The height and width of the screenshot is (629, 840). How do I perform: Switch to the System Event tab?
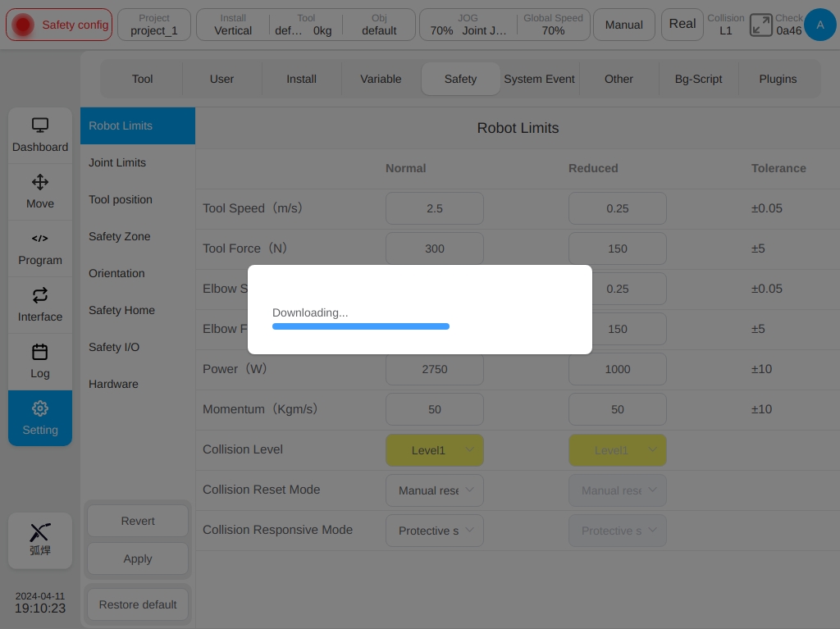540,79
